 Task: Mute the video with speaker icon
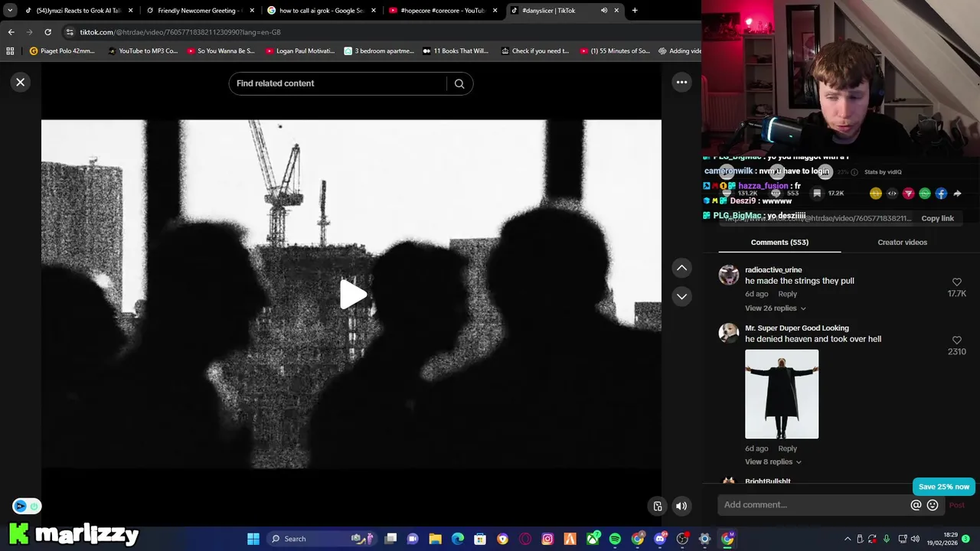(x=681, y=506)
